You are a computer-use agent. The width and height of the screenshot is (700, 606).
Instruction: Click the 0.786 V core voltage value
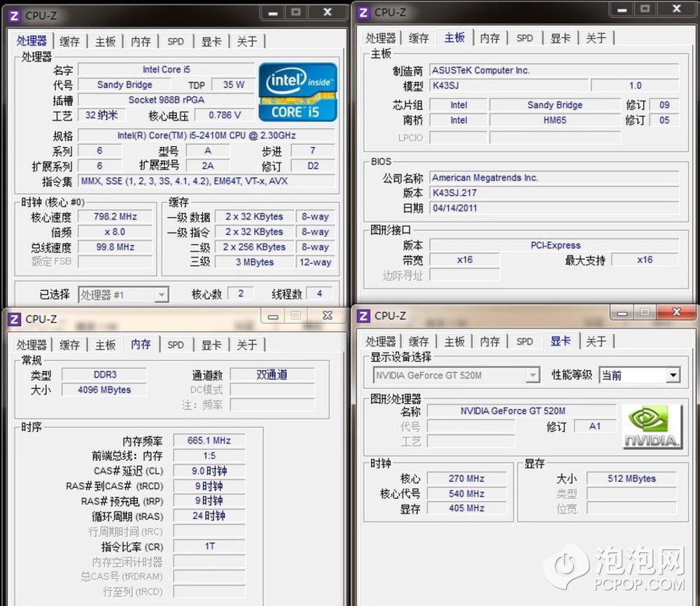pyautogui.click(x=225, y=115)
